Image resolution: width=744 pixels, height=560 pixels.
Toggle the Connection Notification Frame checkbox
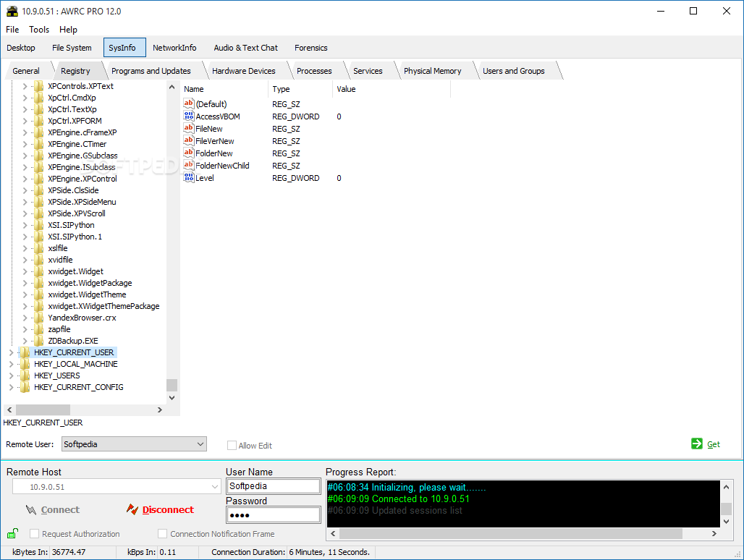(x=162, y=533)
